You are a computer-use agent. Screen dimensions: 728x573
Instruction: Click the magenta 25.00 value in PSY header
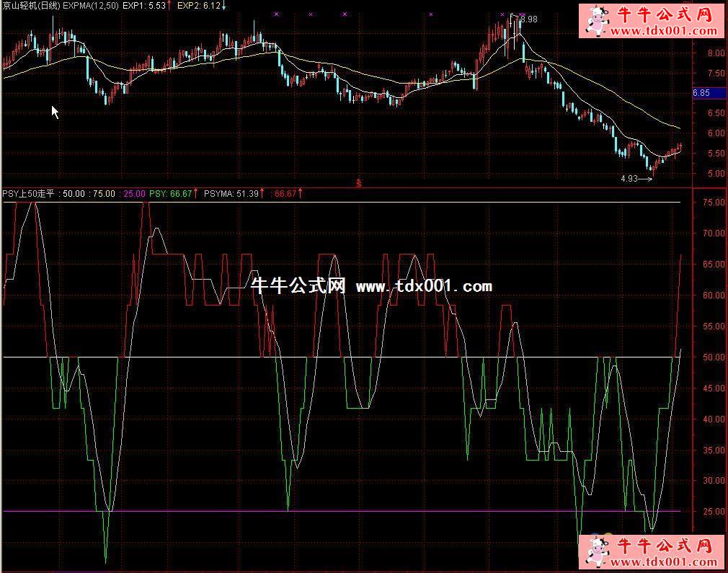click(x=135, y=193)
